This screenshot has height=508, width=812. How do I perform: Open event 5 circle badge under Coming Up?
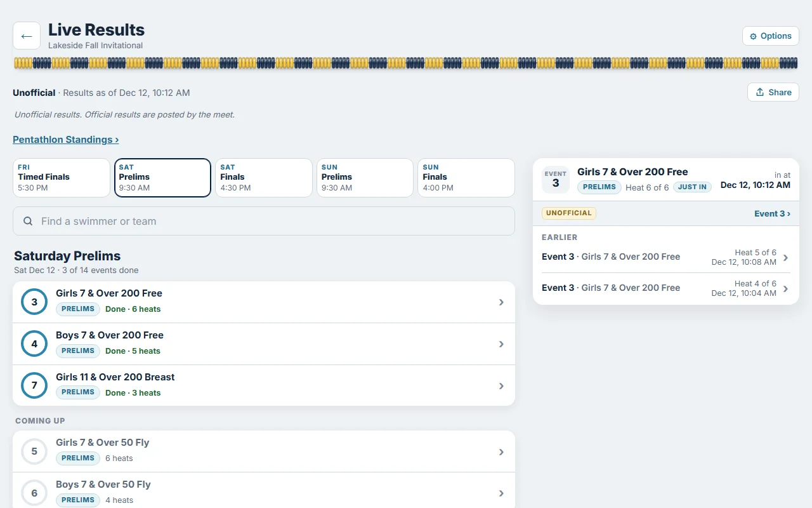click(x=34, y=451)
